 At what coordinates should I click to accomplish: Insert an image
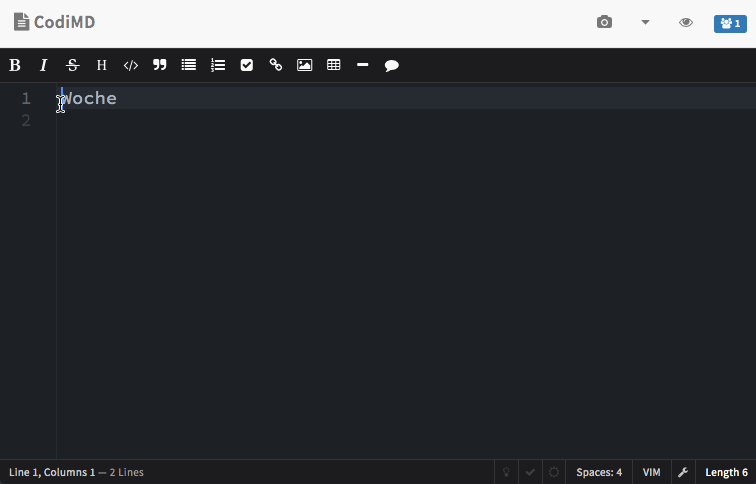pos(305,65)
